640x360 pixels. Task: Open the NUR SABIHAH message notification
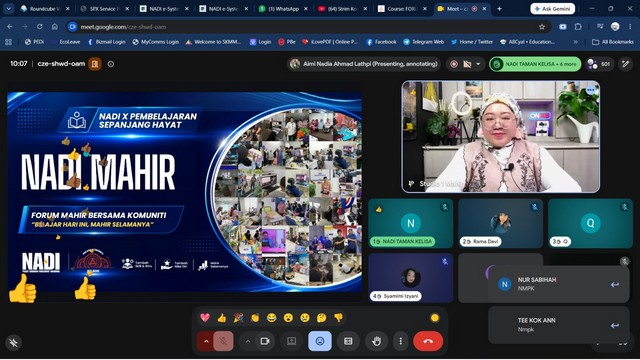pyautogui.click(x=559, y=284)
